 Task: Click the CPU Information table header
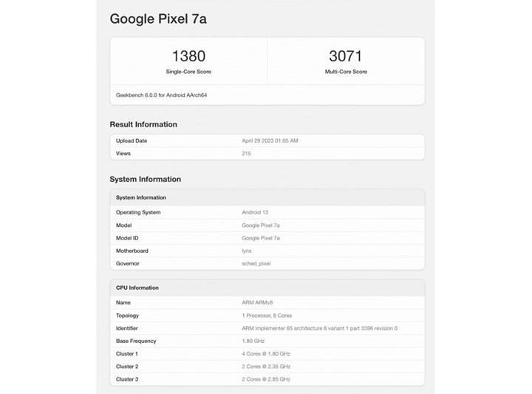(267, 288)
